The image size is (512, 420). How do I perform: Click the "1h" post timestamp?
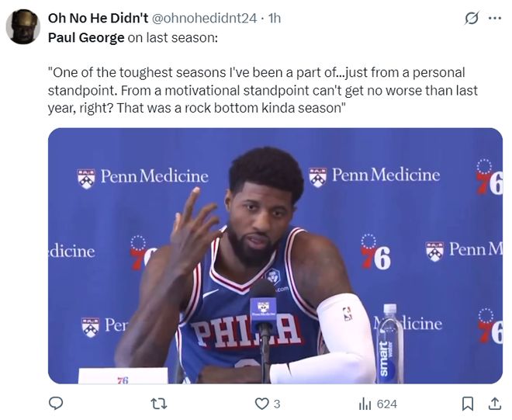coord(274,19)
